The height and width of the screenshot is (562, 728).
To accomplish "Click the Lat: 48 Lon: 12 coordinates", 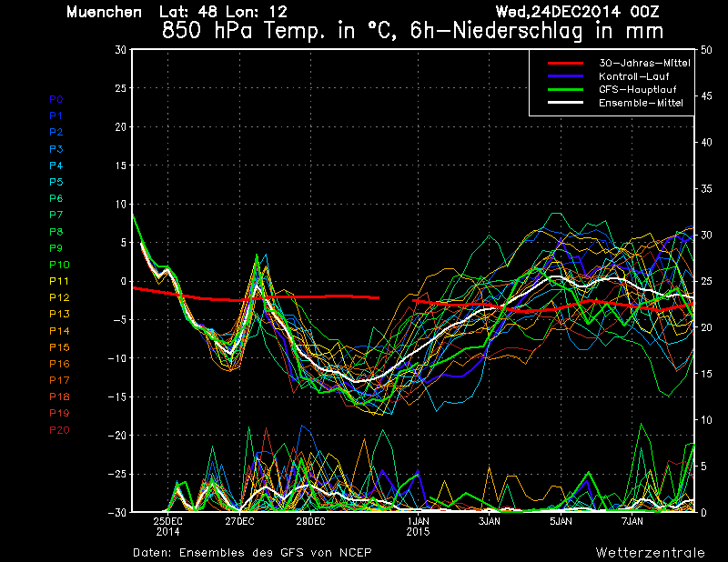I will click(223, 12).
